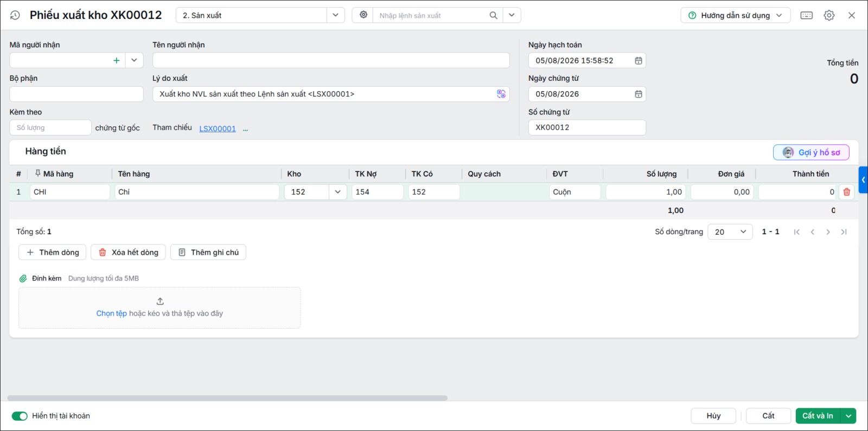Click the Thêm dòng button
Image resolution: width=868 pixels, height=431 pixels.
[53, 252]
